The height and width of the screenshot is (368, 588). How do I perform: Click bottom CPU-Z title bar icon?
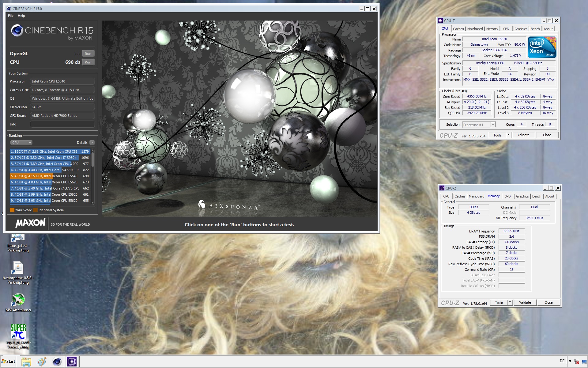[442, 188]
